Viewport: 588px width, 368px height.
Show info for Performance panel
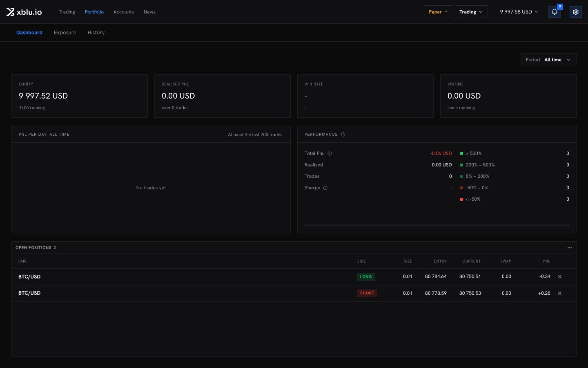pos(343,135)
